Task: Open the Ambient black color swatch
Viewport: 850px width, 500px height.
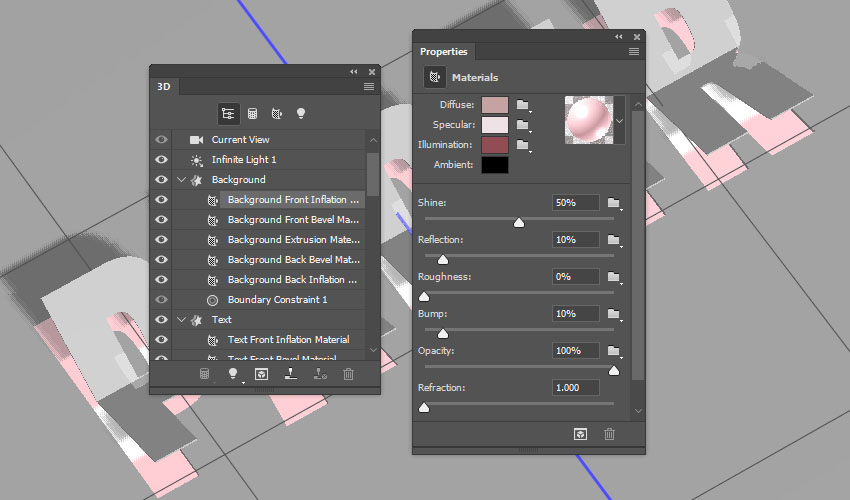Action: tap(495, 165)
